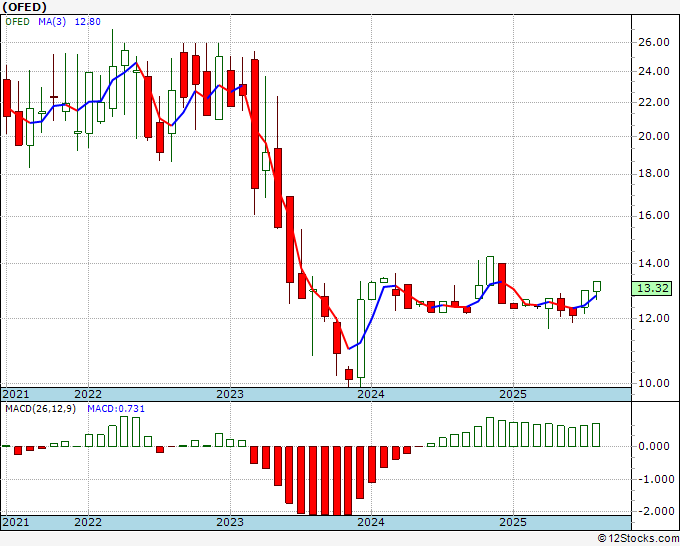Select the OFED legend label
680x546 pixels.
point(17,22)
